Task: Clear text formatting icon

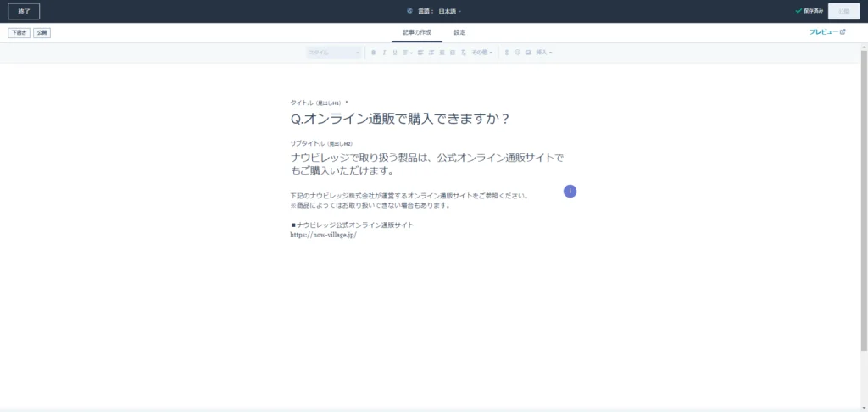Action: point(464,53)
